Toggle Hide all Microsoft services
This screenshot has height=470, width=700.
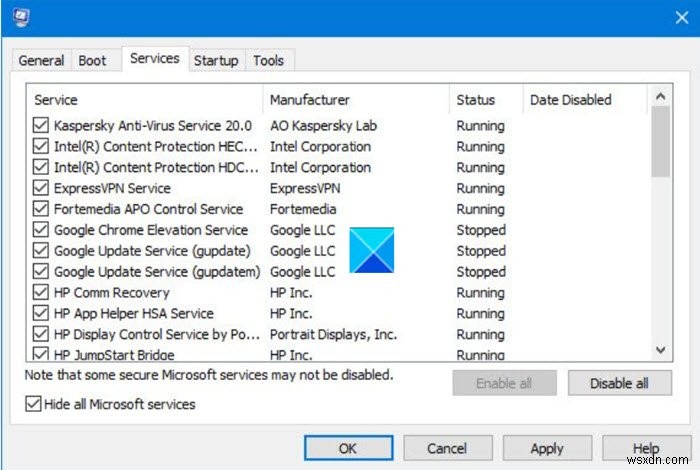[33, 404]
